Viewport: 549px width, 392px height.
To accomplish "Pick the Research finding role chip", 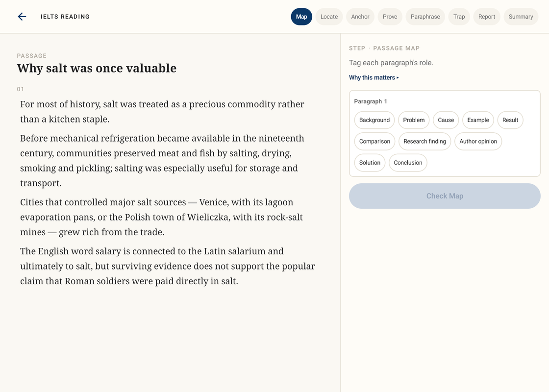I will pos(424,142).
